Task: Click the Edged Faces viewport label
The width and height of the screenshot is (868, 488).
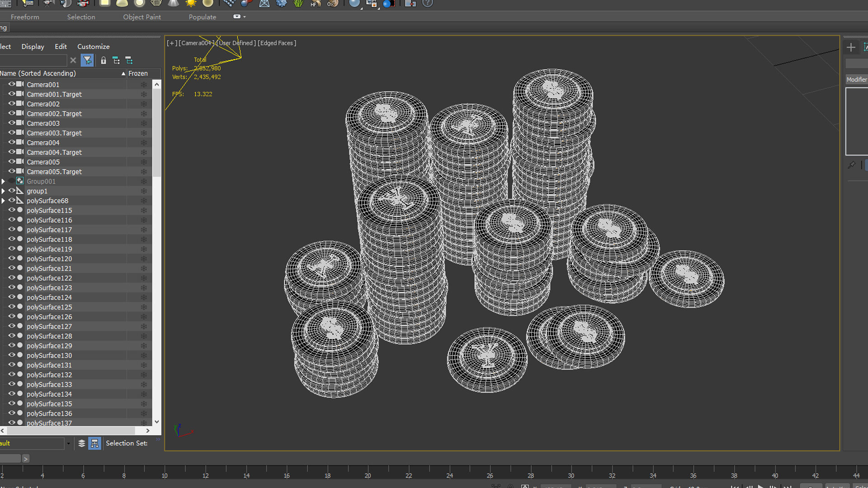Action: point(277,43)
